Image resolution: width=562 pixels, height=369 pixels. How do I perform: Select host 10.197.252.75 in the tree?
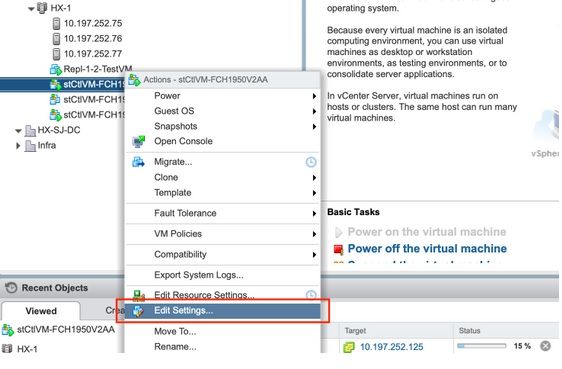tap(93, 23)
